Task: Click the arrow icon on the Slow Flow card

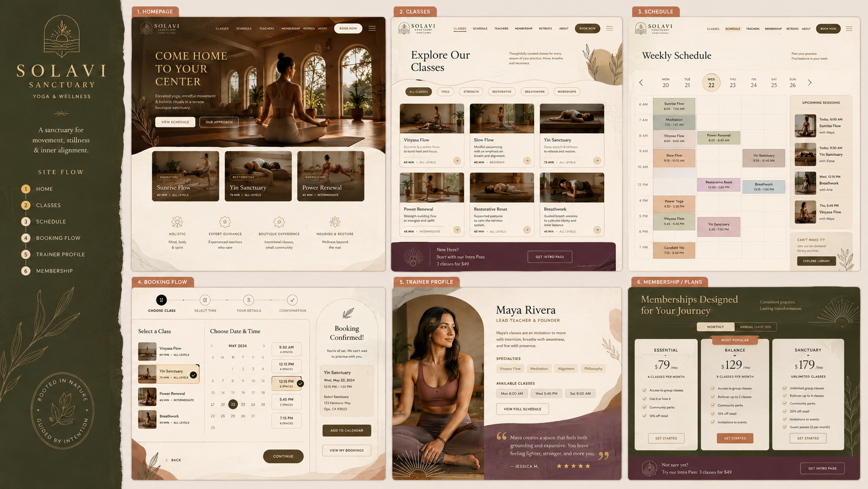Action: [527, 161]
